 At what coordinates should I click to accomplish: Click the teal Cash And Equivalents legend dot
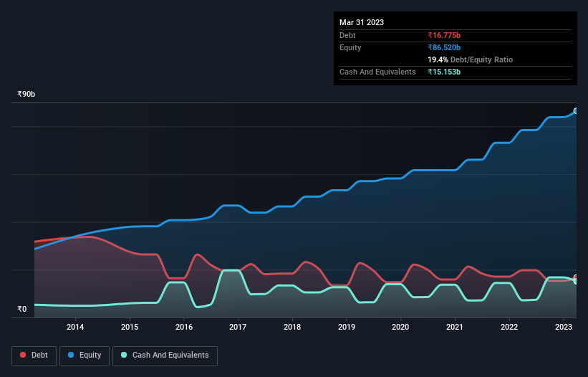click(124, 355)
